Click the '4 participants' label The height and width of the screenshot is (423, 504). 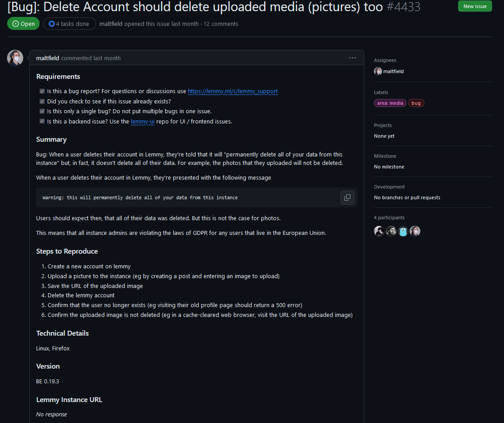coord(389,218)
